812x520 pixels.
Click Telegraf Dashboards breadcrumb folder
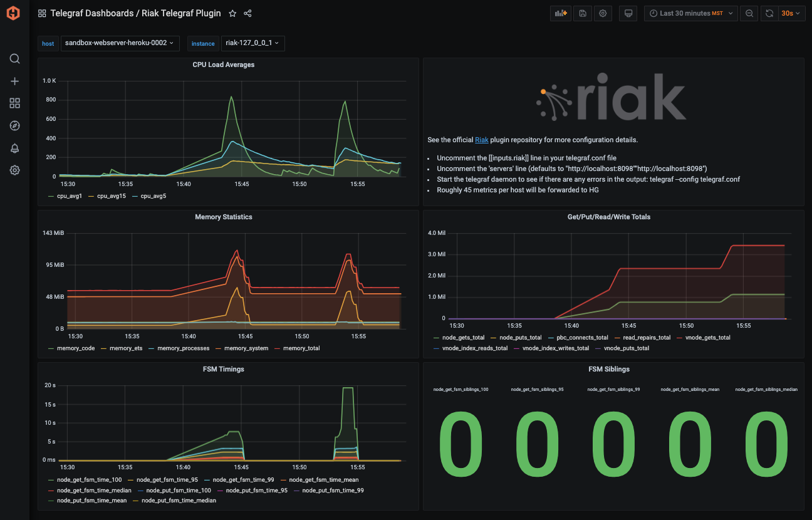point(92,13)
